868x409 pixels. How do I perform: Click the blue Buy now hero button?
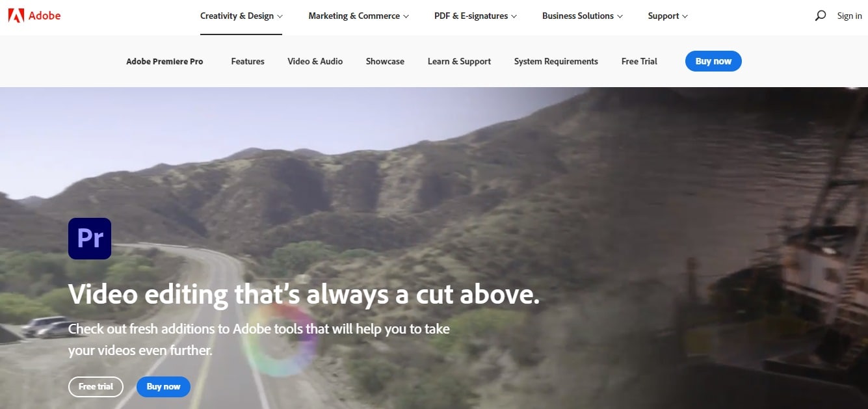point(163,387)
